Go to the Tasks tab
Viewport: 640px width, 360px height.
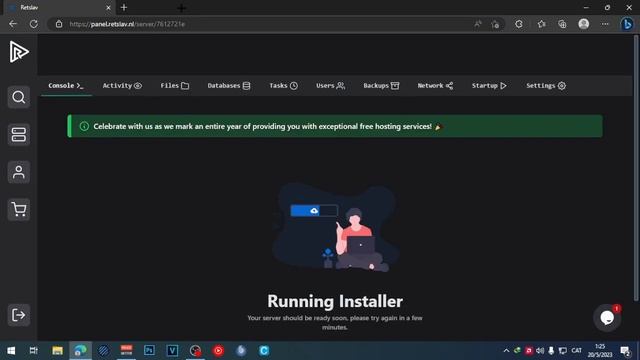tap(283, 86)
